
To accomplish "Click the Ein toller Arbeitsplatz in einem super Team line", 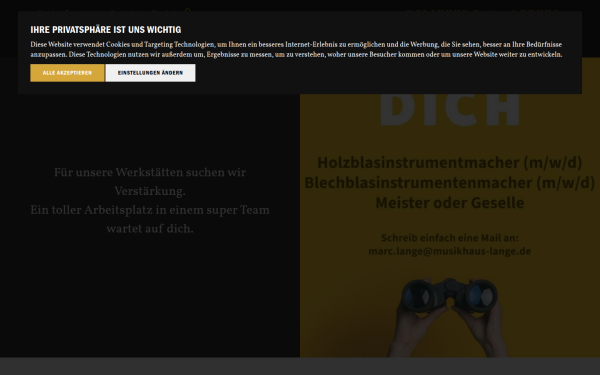I will coord(150,210).
